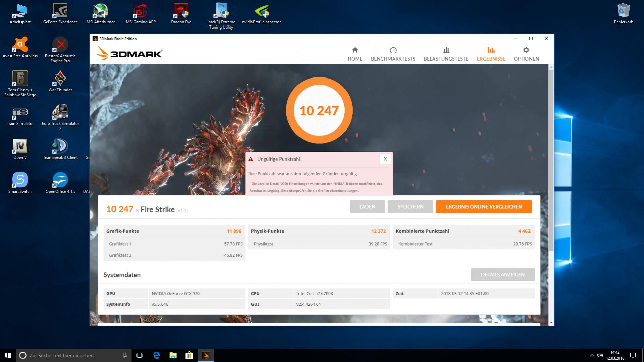
Task: Maximize the 3DMark window
Action: pos(531,39)
